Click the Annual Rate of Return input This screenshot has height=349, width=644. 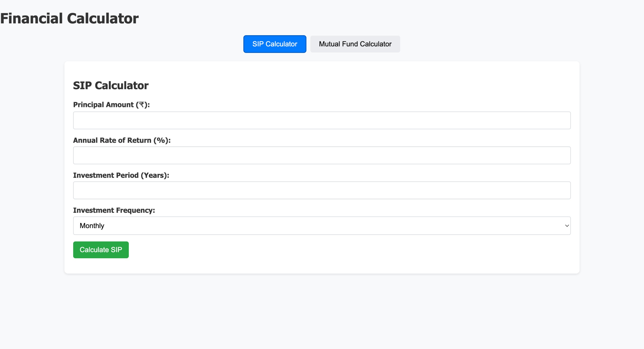click(x=321, y=155)
